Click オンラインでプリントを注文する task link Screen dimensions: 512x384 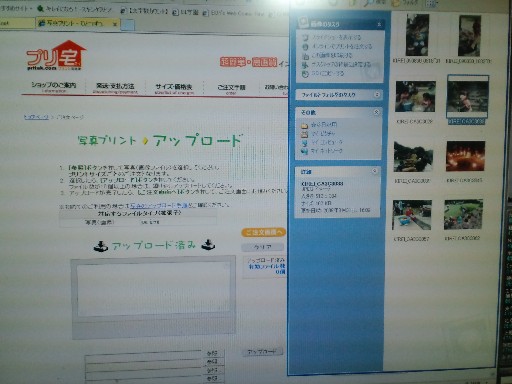[342, 47]
